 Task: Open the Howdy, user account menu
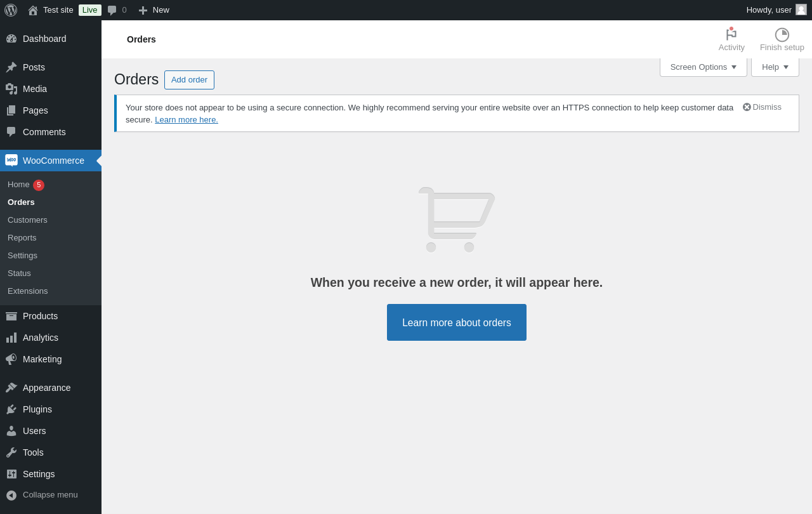point(776,10)
